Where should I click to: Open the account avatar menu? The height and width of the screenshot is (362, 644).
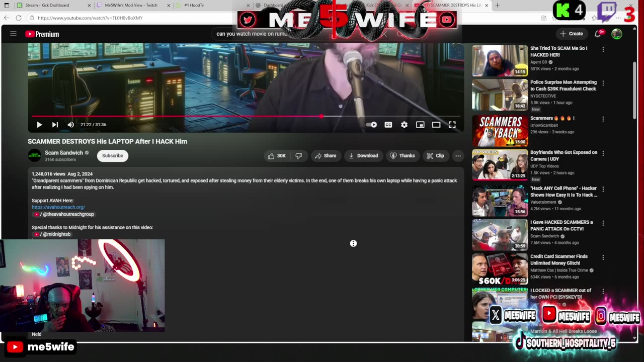point(617,34)
